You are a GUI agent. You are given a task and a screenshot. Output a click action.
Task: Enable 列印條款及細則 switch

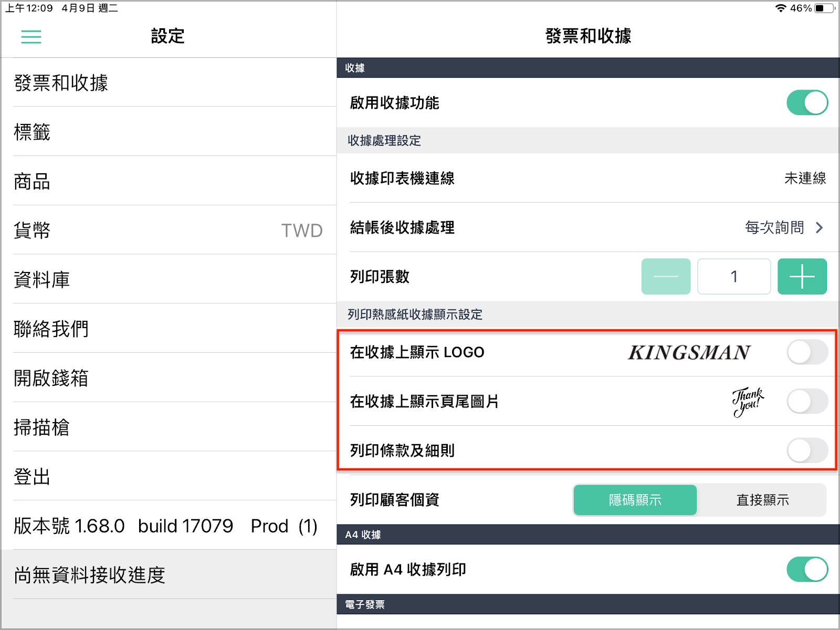pyautogui.click(x=807, y=450)
